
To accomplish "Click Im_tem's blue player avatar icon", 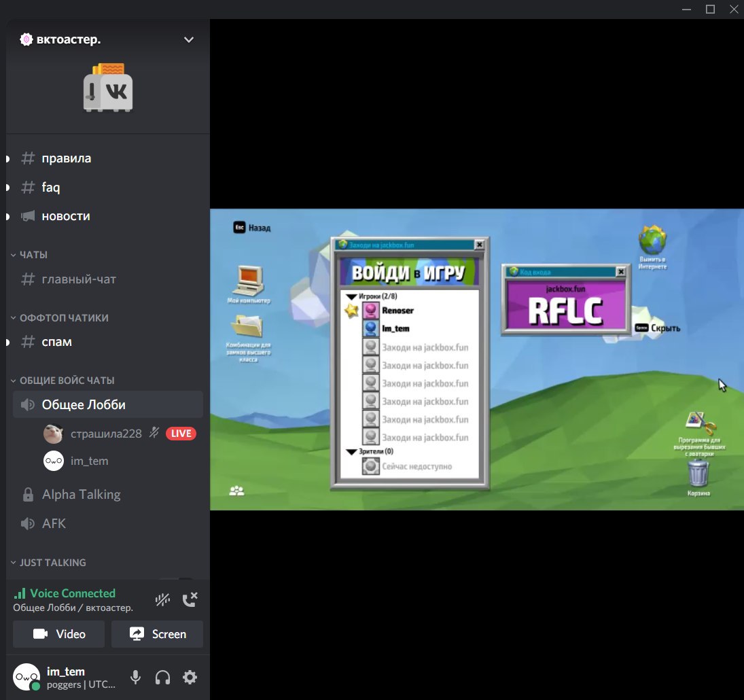I will (370, 328).
